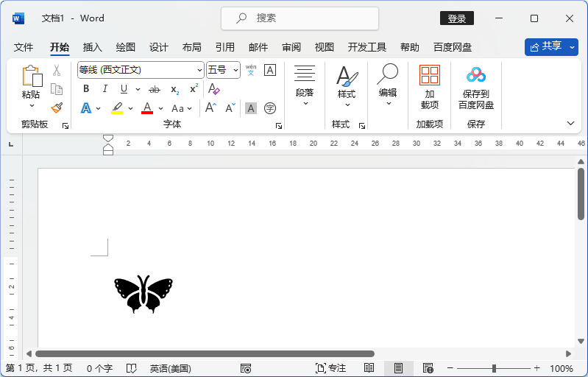The height and width of the screenshot is (377, 588).
Task: Expand the Share button dropdown arrow
Action: pos(573,47)
